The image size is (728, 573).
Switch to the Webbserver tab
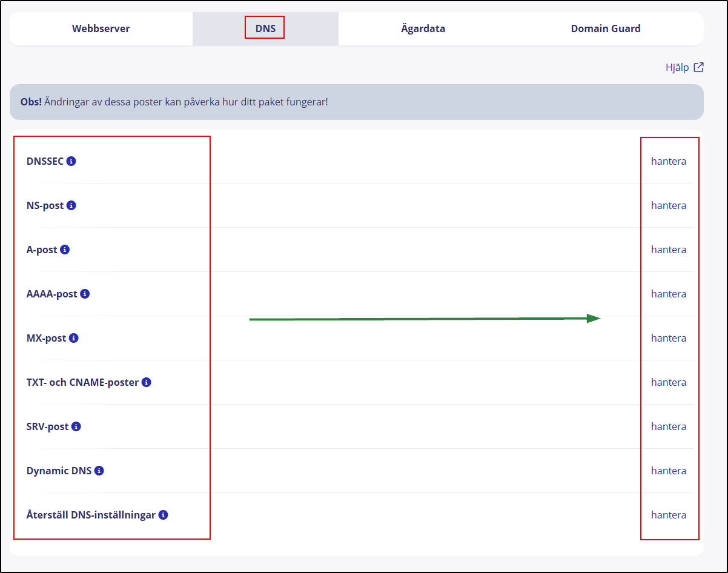101,28
